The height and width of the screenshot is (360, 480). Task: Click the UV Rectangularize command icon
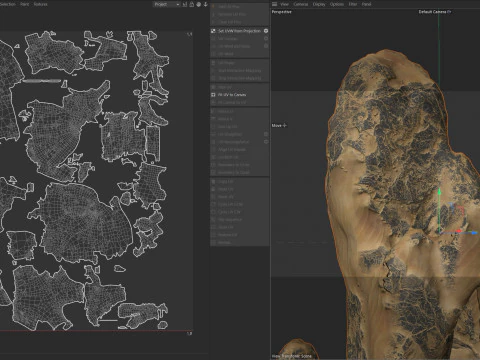pos(213,142)
